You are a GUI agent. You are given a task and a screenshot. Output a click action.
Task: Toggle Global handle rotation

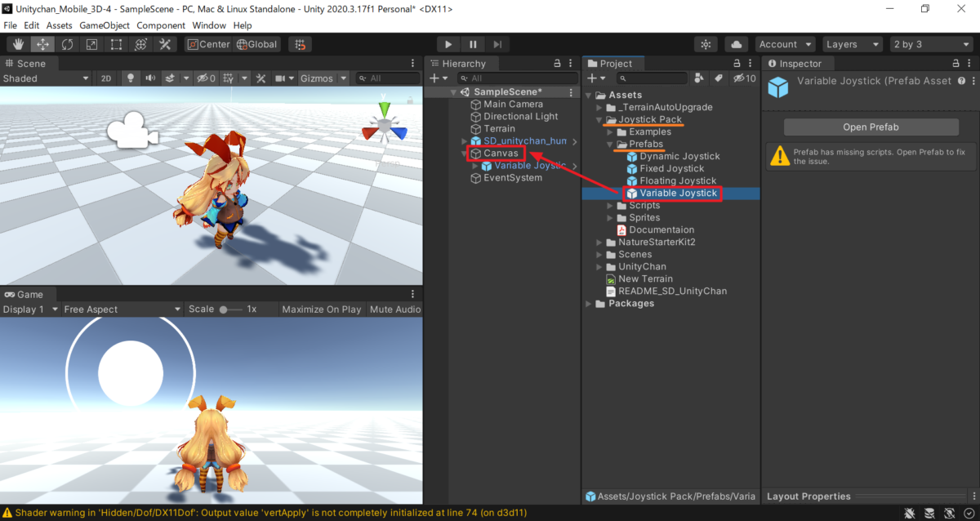click(257, 44)
